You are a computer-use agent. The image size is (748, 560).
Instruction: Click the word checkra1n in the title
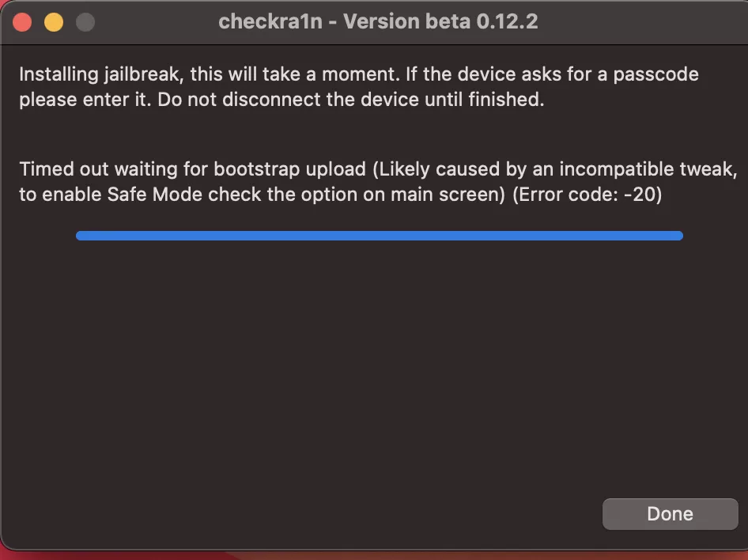click(x=269, y=21)
